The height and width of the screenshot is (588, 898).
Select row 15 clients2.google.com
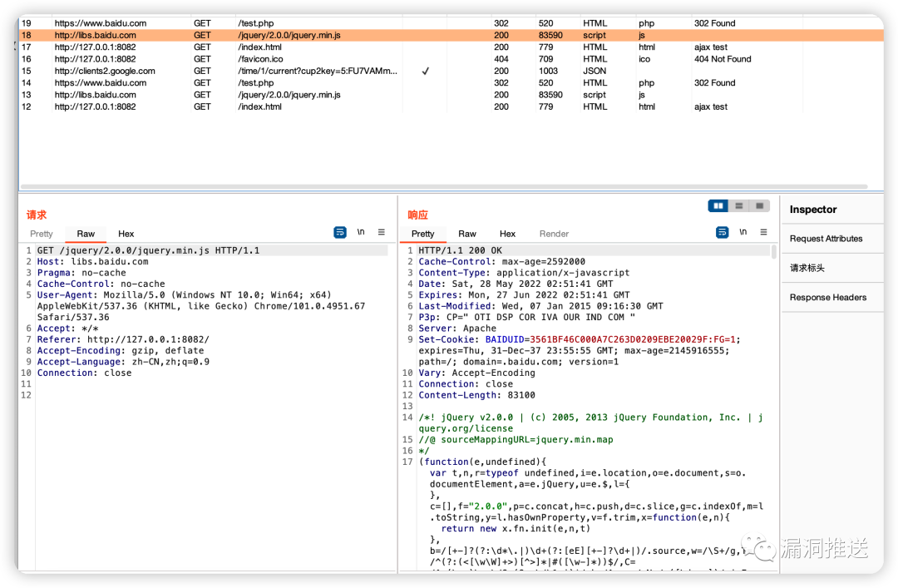(451, 71)
